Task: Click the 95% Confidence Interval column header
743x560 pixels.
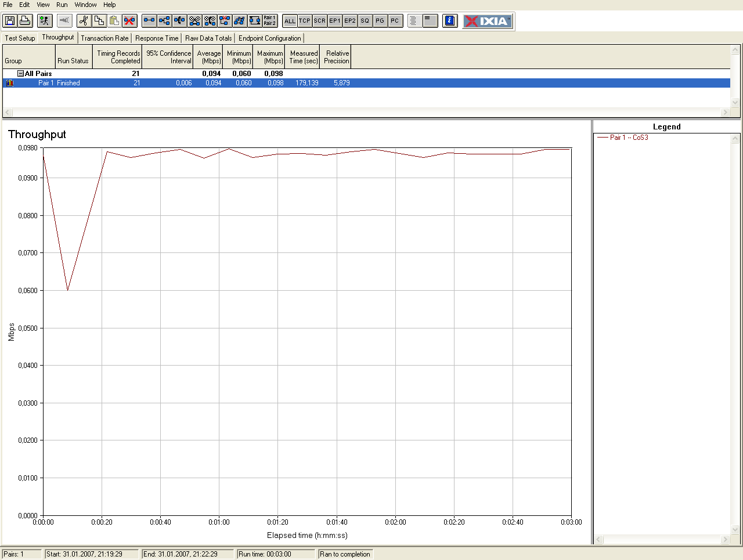Action: coord(168,57)
